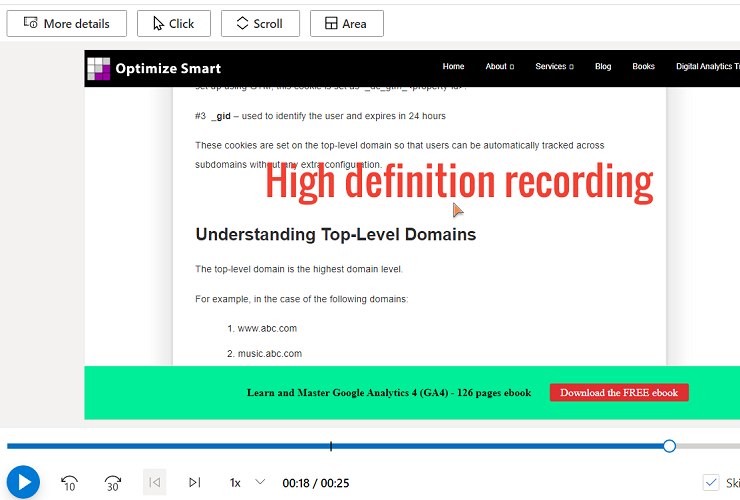The width and height of the screenshot is (740, 500).
Task: Open the Books menu item
Action: pos(643,67)
